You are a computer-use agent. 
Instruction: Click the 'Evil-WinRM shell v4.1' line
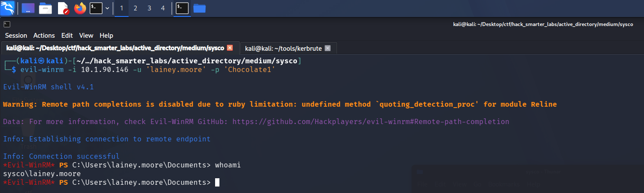(48, 87)
